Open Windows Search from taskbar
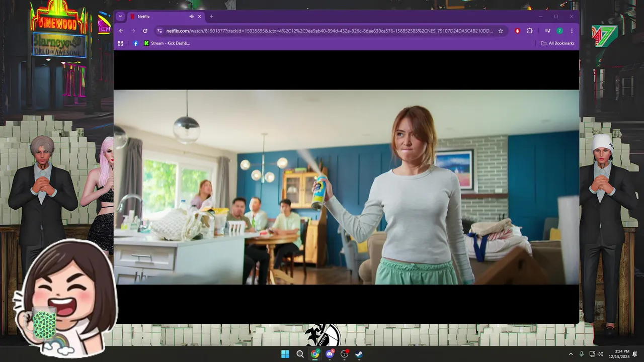The width and height of the screenshot is (644, 362). 300,354
